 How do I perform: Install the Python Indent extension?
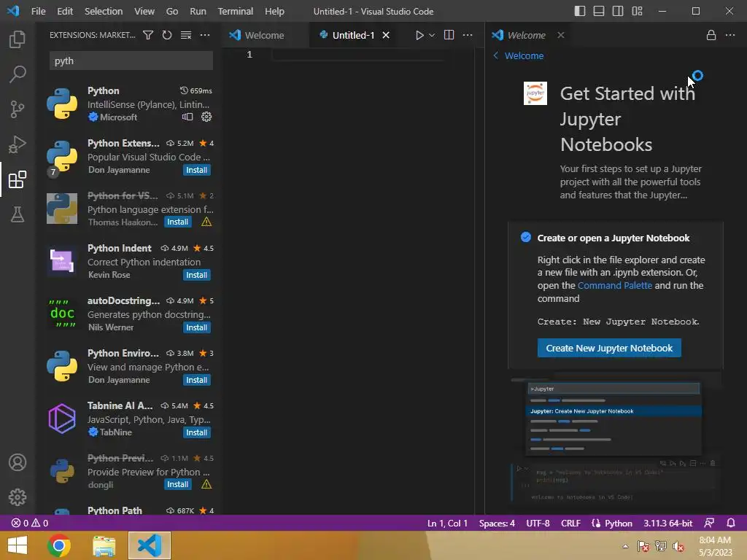click(196, 275)
